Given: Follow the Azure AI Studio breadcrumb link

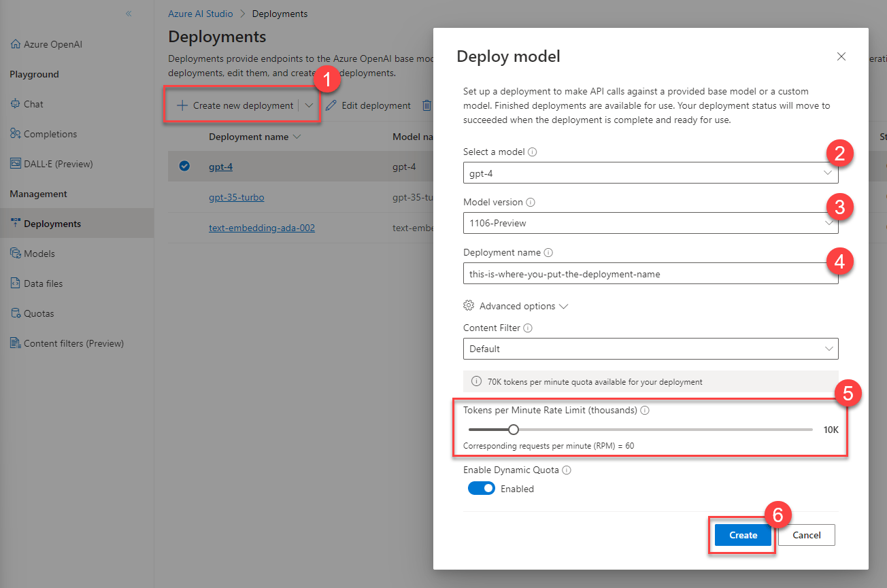Looking at the screenshot, I should click(200, 13).
